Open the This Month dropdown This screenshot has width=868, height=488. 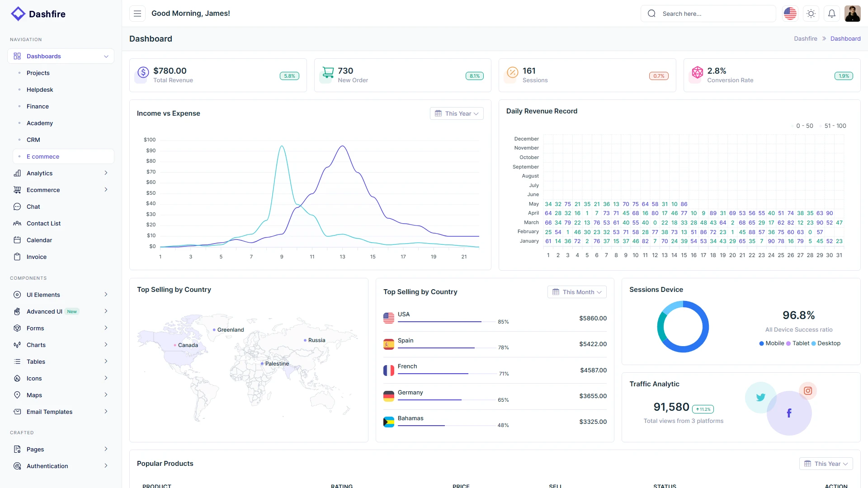click(577, 292)
